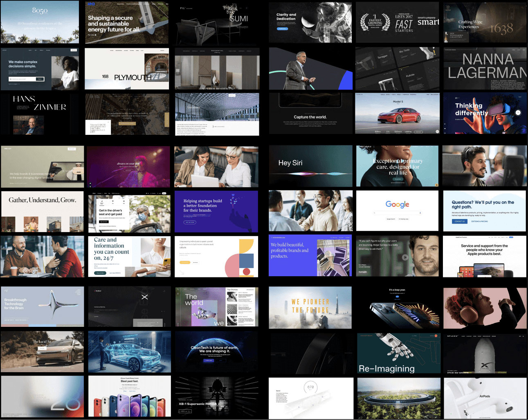The width and height of the screenshot is (528, 420).
Task: Click round arrow icon on Thinking differently thumbnail
Action: click(518, 112)
